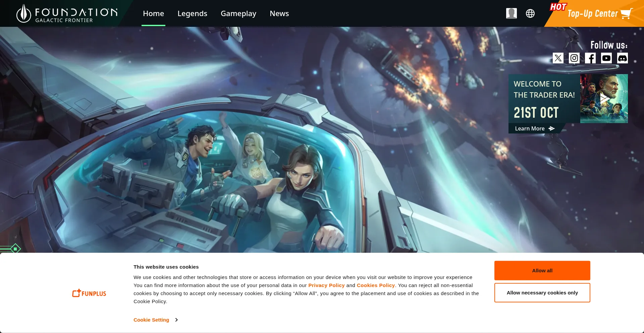The height and width of the screenshot is (333, 644).
Task: Click the 'This website uses cookies' heading
Action: pos(166,267)
